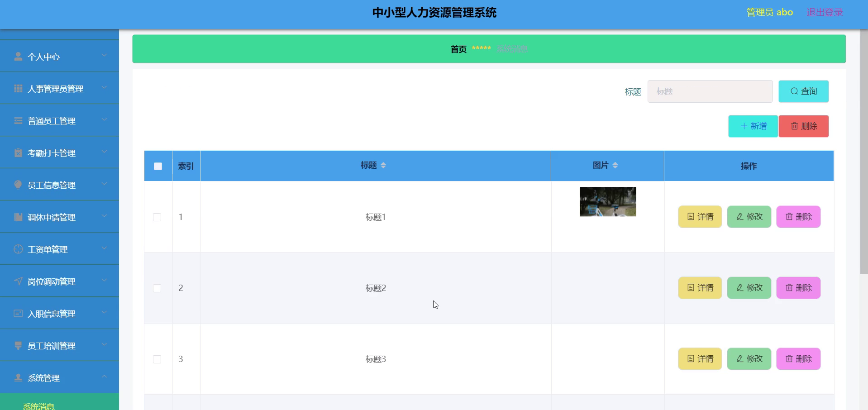Click 退出登录 to log out
This screenshot has width=868, height=410.
[825, 13]
